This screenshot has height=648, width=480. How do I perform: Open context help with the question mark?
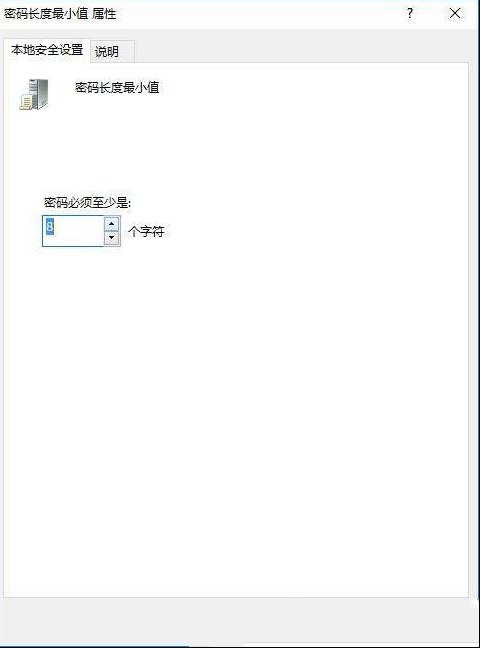(409, 13)
